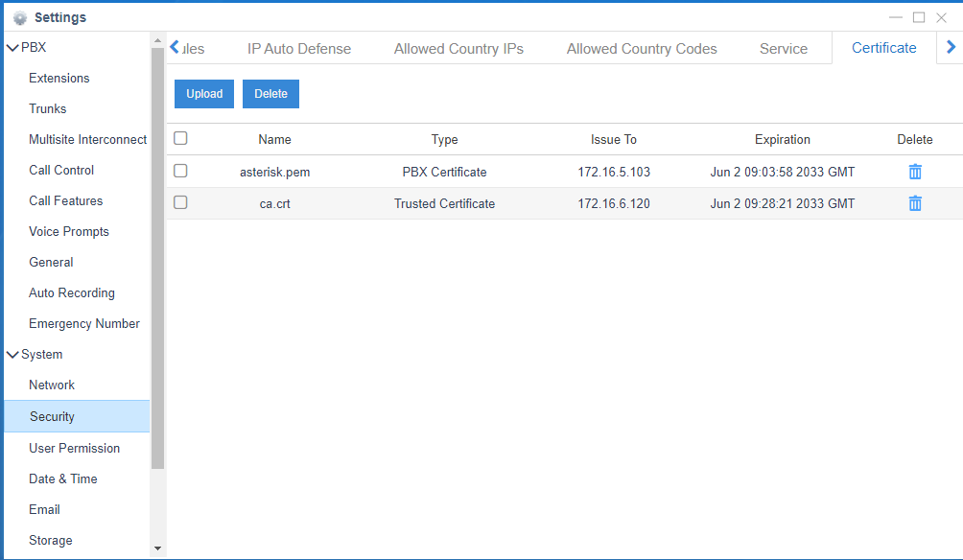Close the Settings window
Viewport: 963px width, 560px height.
pos(942,17)
